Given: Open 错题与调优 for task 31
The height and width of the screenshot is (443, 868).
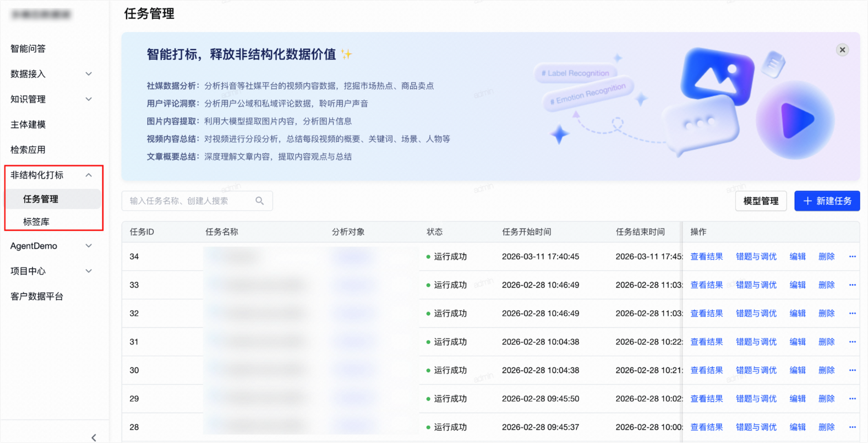Looking at the screenshot, I should click(756, 342).
